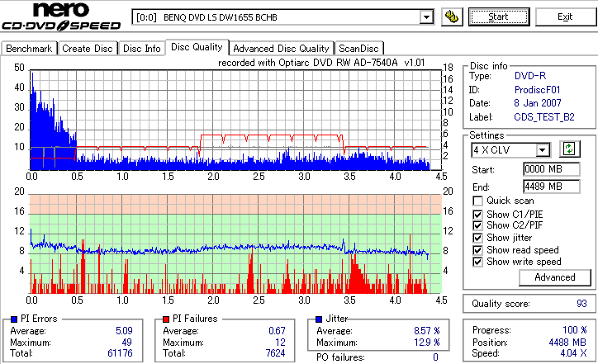Click the blue PI Errors legend square
Image resolution: width=598 pixels, height=364 pixels.
click(x=14, y=319)
